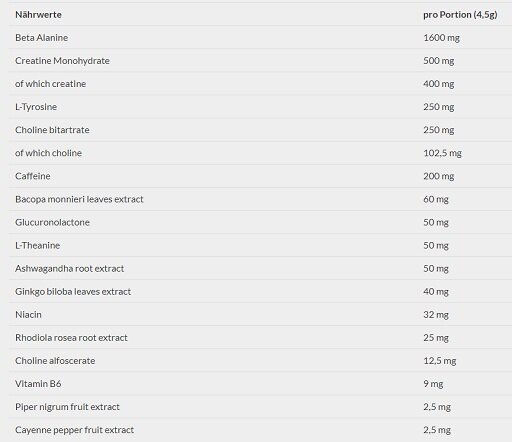The height and width of the screenshot is (442, 512).
Task: Select the L-Tyrosine row label
Action: (36, 107)
